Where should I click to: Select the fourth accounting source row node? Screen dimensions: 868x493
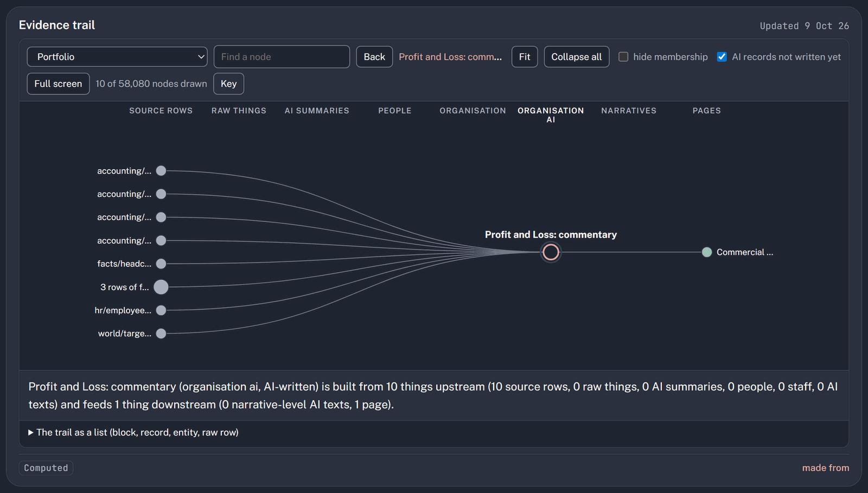[161, 240]
